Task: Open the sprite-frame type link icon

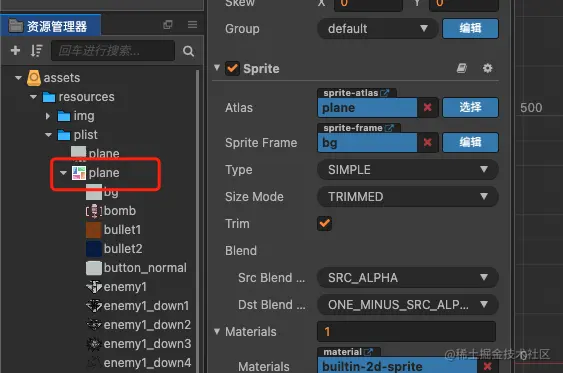Action: 389,128
